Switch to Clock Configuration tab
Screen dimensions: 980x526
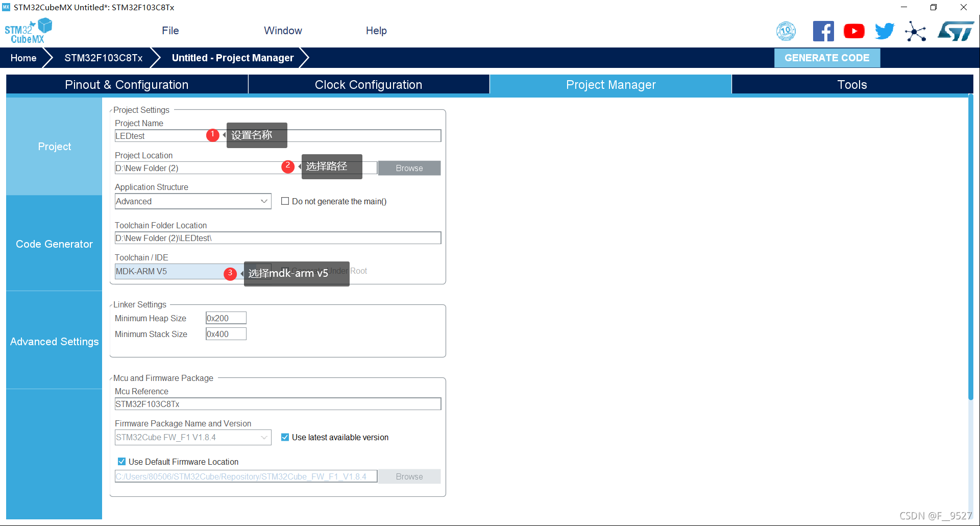click(369, 85)
